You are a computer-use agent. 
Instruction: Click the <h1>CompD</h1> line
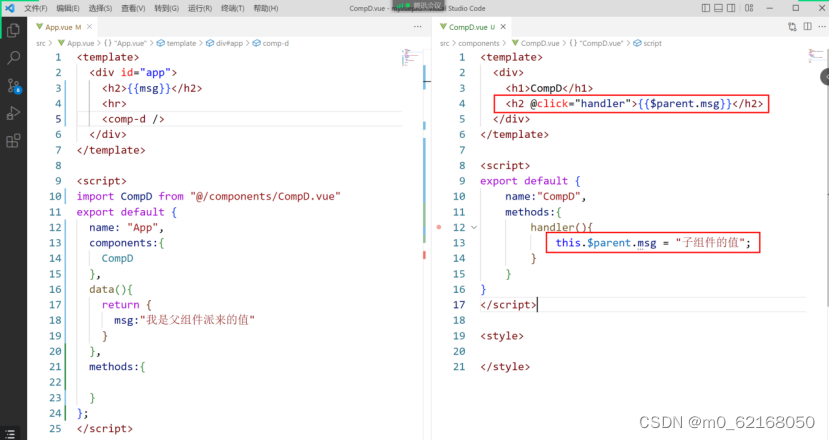(x=549, y=88)
